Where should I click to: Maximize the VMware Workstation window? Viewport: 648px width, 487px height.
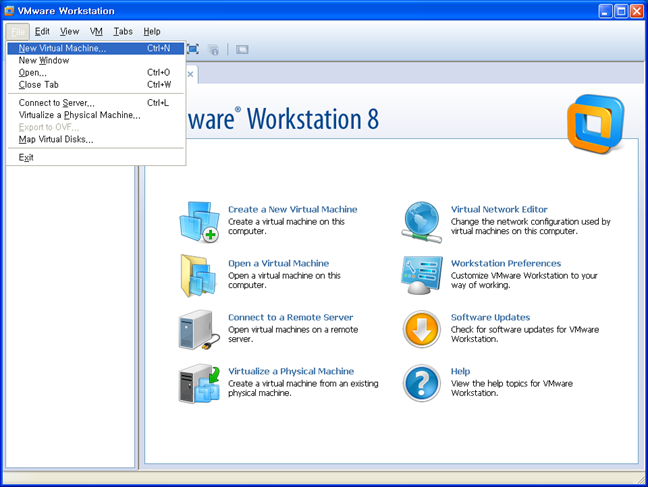621,11
